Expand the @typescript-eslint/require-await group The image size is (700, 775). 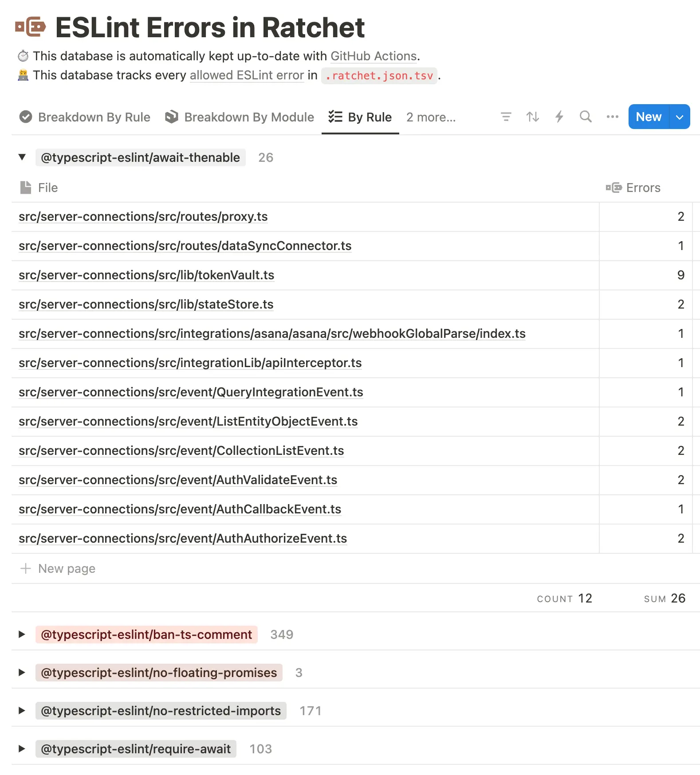[22, 749]
